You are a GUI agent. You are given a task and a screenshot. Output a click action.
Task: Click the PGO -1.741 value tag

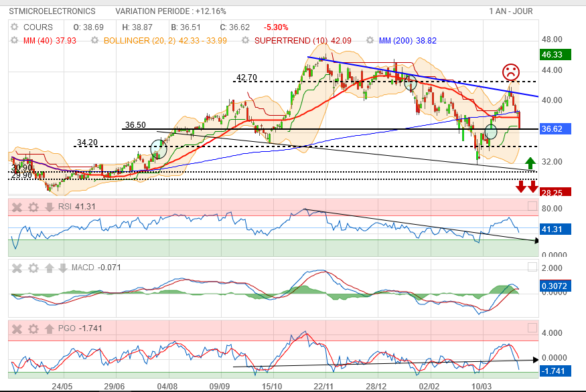(555, 371)
